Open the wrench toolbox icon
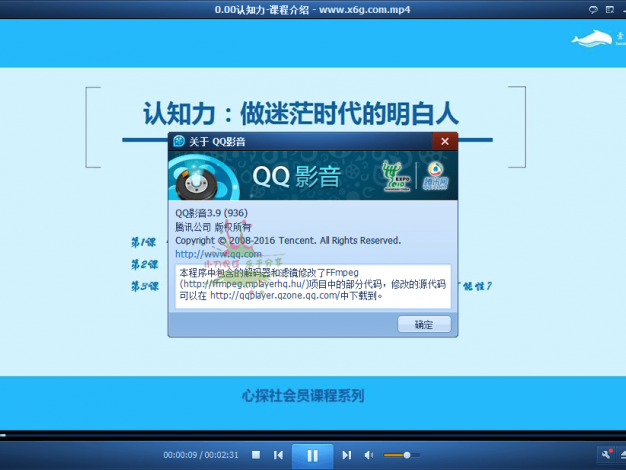This screenshot has width=626, height=470. click(606, 455)
